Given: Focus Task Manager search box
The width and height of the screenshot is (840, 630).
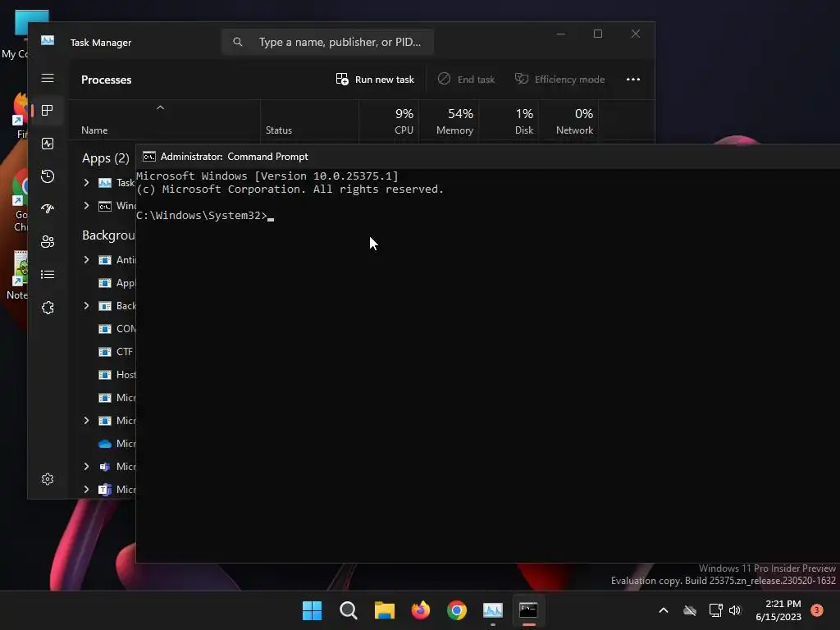Looking at the screenshot, I should pos(327,42).
